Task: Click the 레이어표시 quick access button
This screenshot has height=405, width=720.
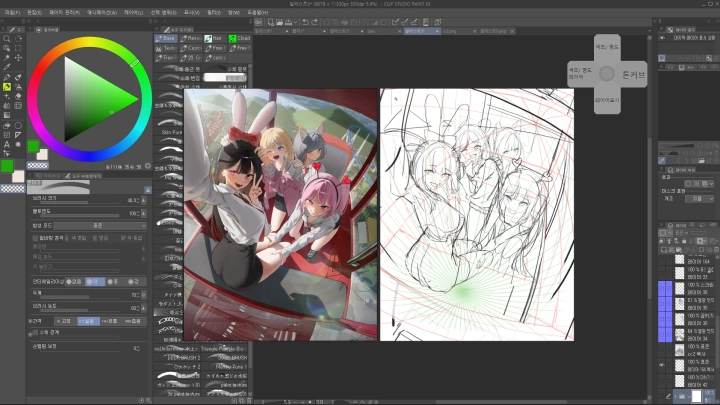Action: (607, 100)
